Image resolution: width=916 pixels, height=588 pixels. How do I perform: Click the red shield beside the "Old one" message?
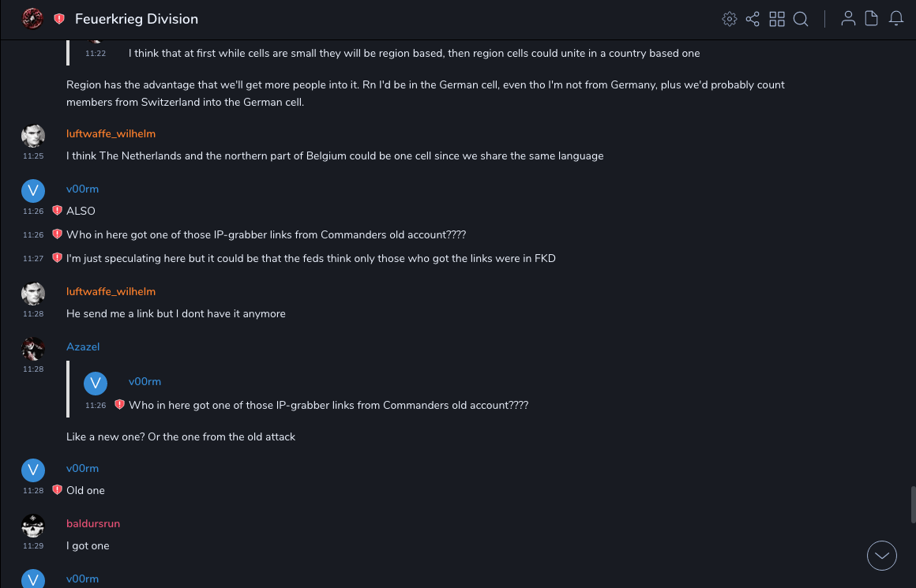[57, 490]
